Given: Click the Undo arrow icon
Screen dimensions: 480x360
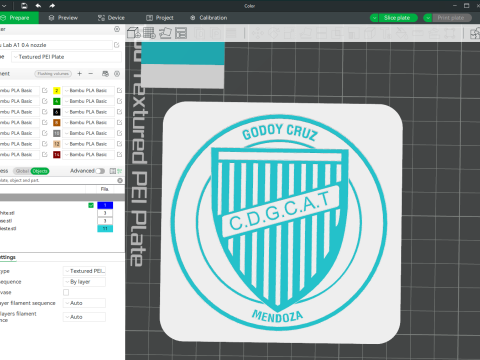Looking at the screenshot, I should [x=38, y=6].
